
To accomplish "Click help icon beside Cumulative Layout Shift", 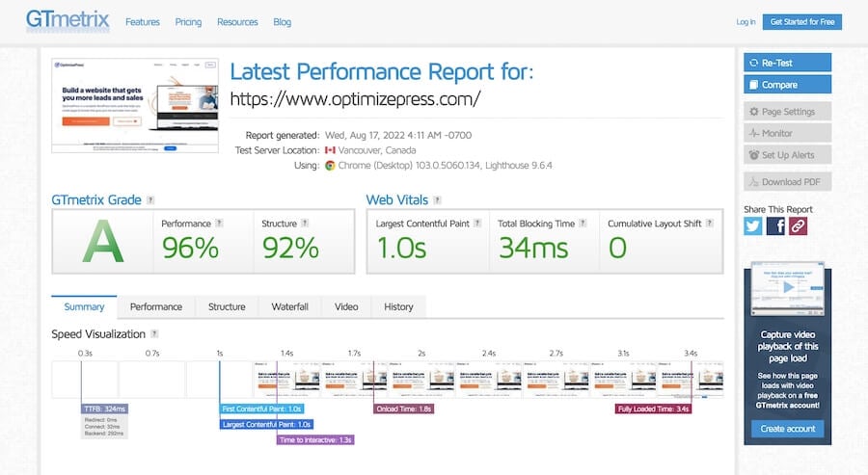I will tap(709, 224).
